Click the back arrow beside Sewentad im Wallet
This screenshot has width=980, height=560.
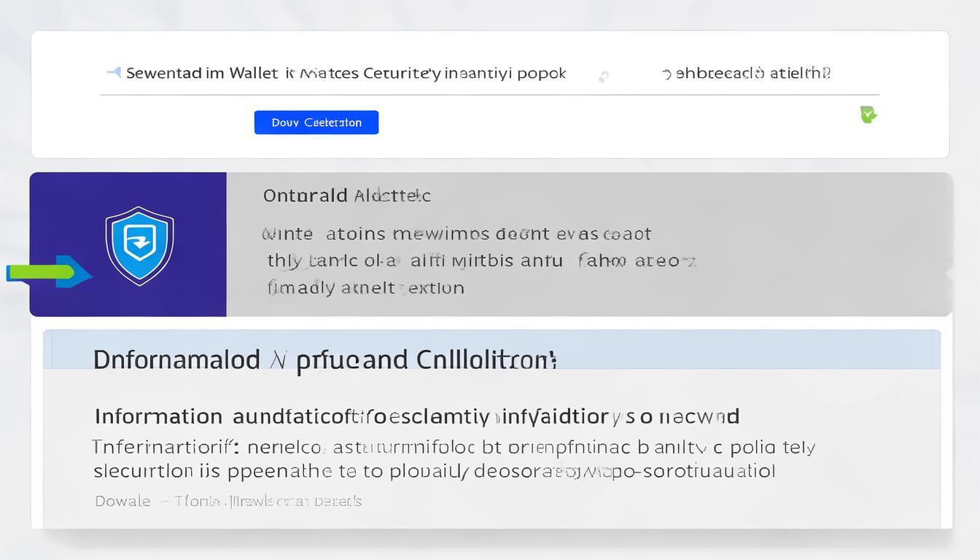[114, 72]
